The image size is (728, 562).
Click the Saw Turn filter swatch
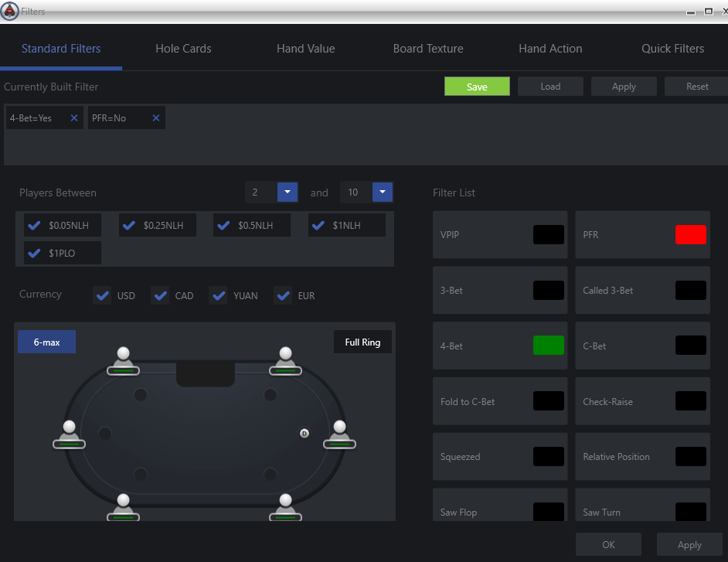pos(691,512)
